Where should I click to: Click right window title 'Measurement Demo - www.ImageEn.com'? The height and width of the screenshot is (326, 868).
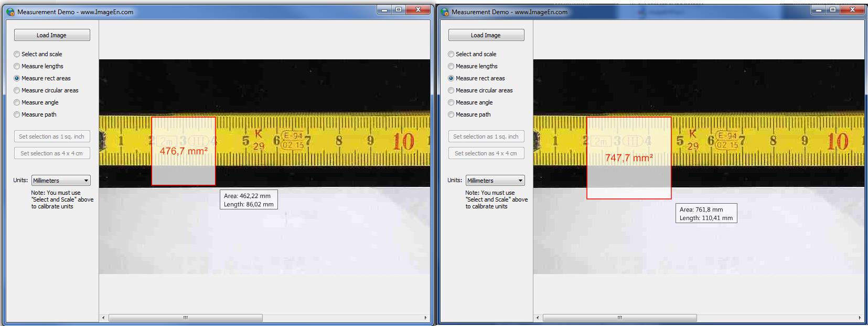click(x=510, y=12)
